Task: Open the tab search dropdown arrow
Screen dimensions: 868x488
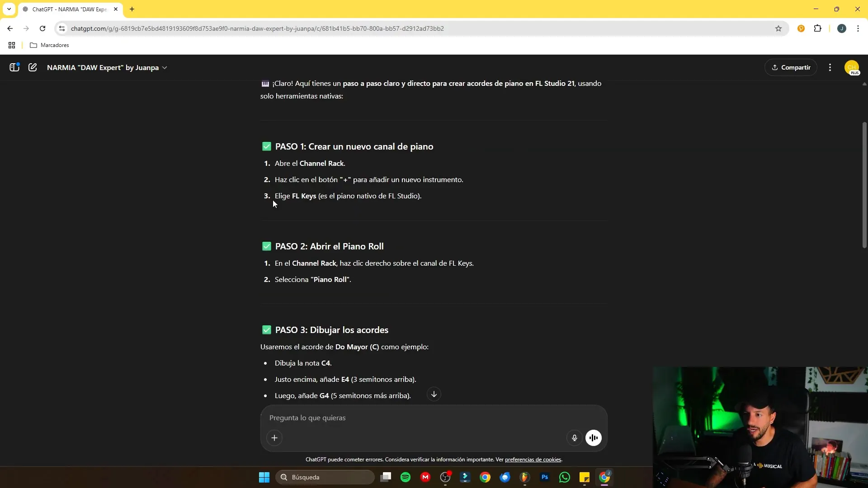Action: (9, 9)
